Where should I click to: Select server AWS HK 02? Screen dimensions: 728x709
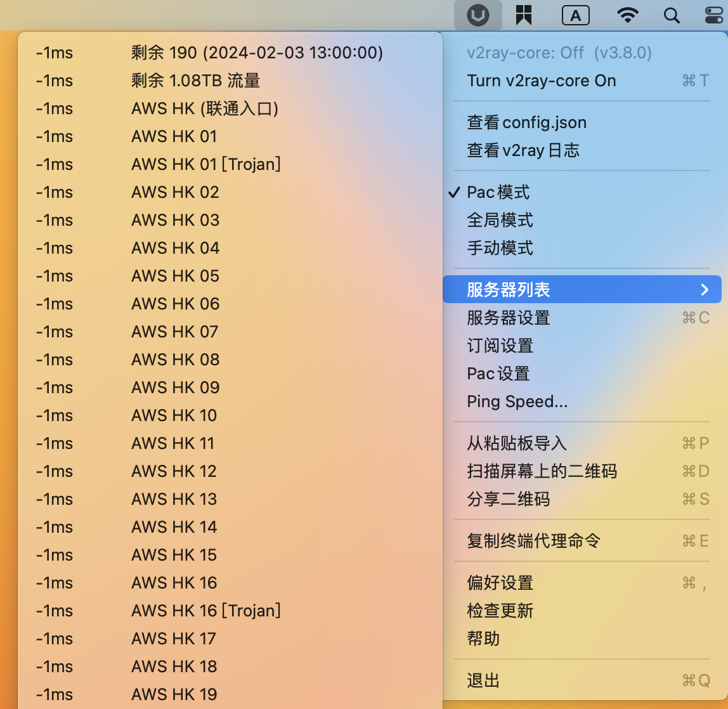230,192
